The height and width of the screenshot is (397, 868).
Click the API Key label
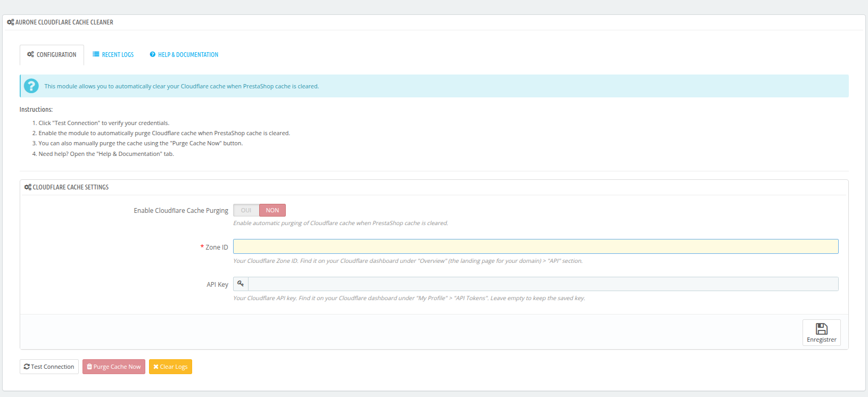[x=217, y=285]
